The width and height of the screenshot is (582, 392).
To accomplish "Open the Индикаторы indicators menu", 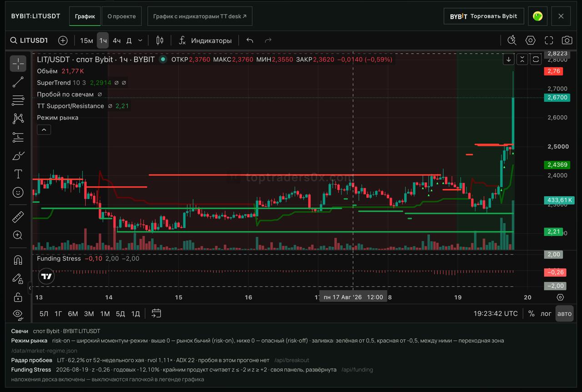I will (x=205, y=40).
